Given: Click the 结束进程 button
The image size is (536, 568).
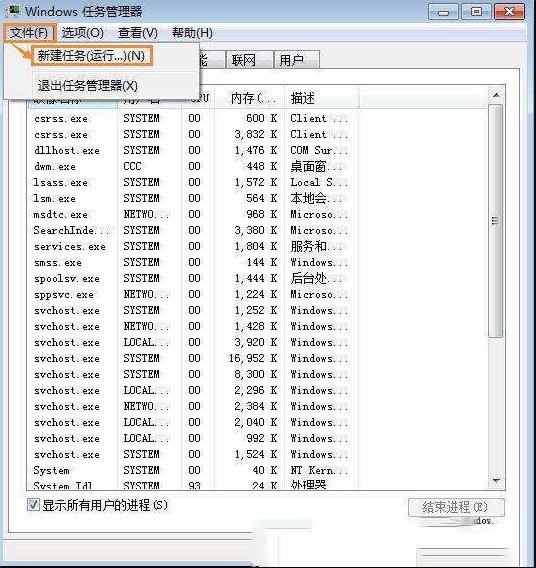Looking at the screenshot, I should [x=456, y=507].
